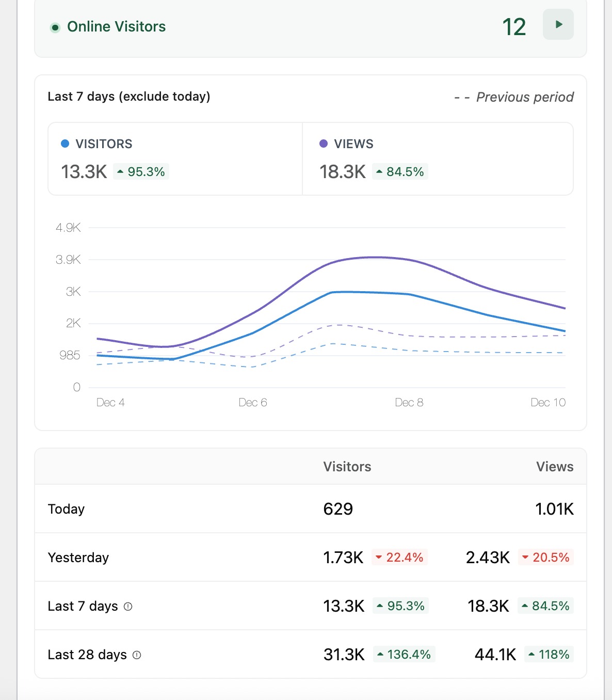Click the Last 7 days (exclude today) heading
Viewport: 612px width, 700px height.
129,97
